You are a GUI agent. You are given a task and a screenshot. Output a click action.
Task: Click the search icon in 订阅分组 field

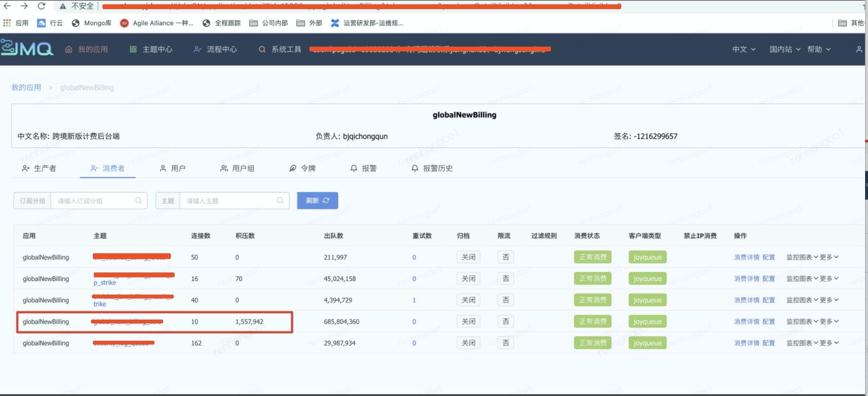pos(139,201)
